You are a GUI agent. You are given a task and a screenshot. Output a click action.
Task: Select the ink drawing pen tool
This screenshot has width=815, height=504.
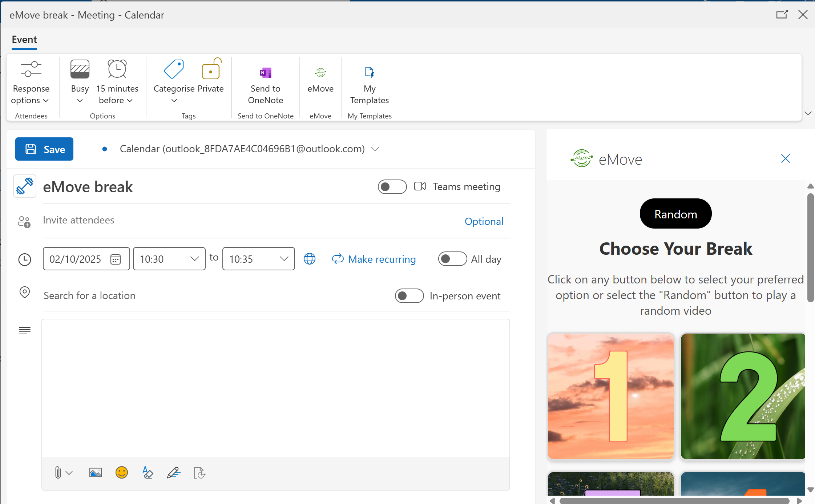tap(173, 472)
